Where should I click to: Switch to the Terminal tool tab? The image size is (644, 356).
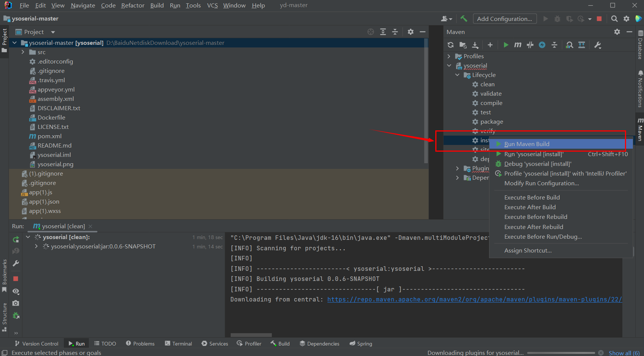click(x=178, y=343)
